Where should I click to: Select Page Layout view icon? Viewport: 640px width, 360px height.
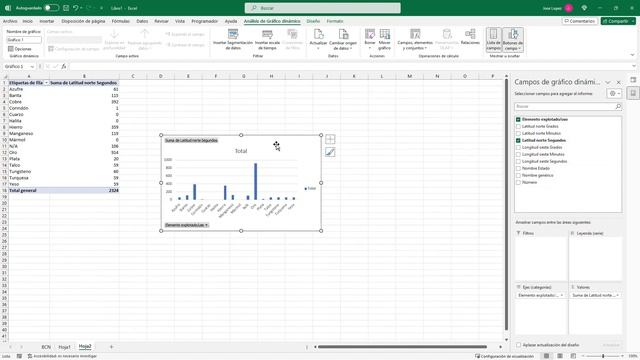pyautogui.click(x=560, y=356)
